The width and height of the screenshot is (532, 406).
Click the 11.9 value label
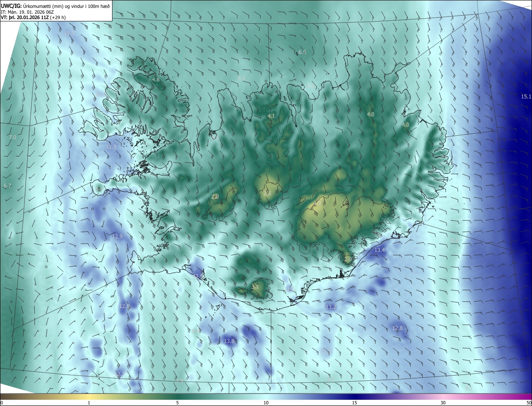pos(111,147)
